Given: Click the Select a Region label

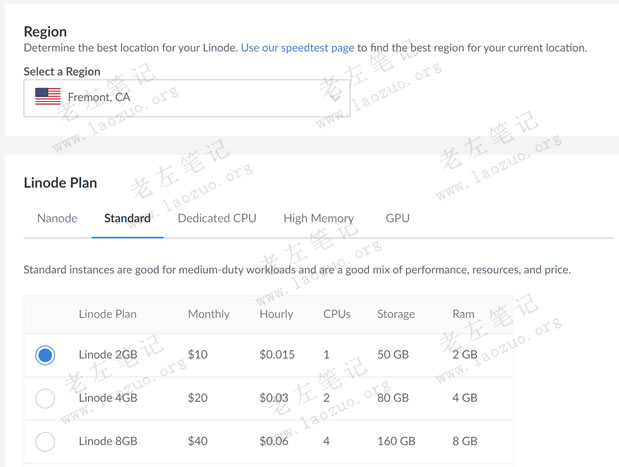Looking at the screenshot, I should tap(62, 71).
